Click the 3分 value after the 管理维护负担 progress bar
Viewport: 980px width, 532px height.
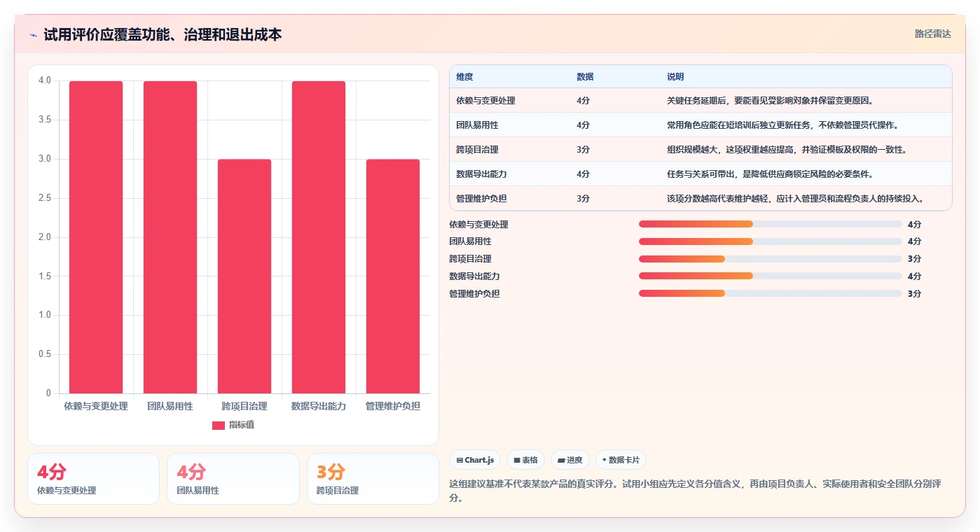point(914,294)
